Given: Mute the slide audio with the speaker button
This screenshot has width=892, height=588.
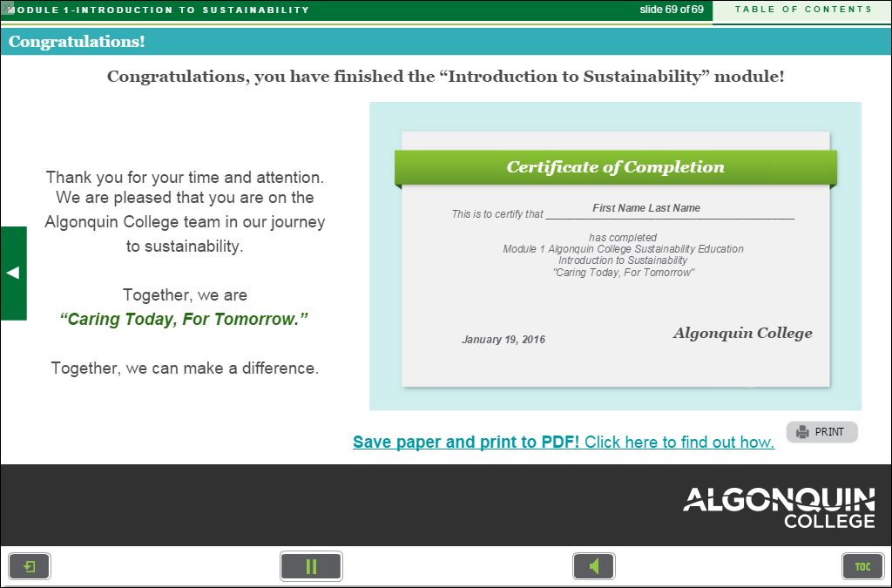Looking at the screenshot, I should pos(593,566).
